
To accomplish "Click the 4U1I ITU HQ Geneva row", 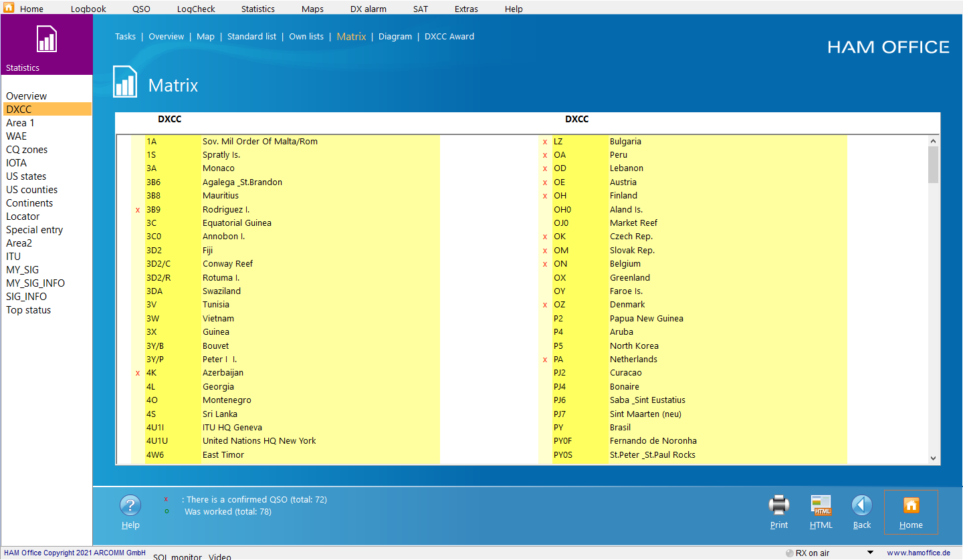I will pos(286,427).
